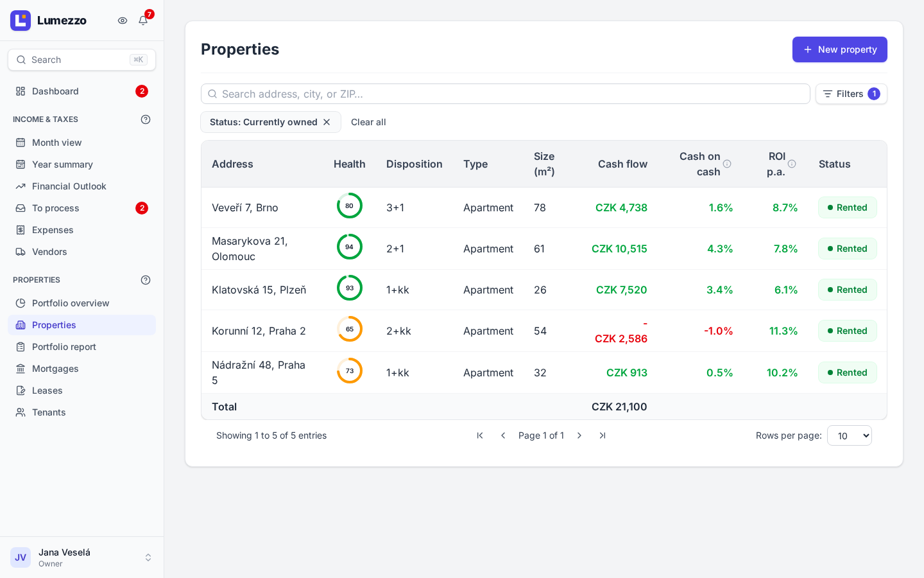This screenshot has width=924, height=578.
Task: Click health score 93 ring for Klatovská 15
Action: [x=350, y=288]
